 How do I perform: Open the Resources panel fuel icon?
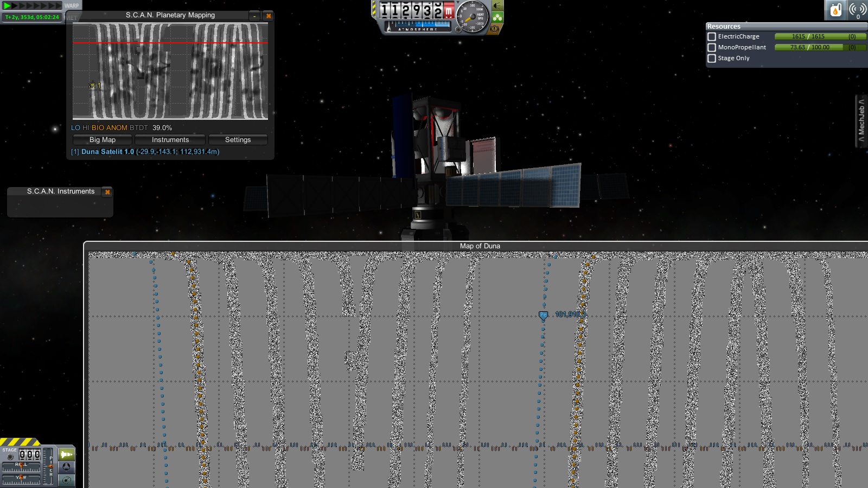click(x=835, y=10)
